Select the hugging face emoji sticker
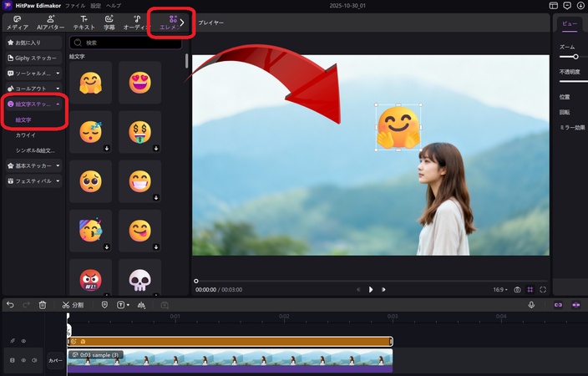Image resolution: width=588 pixels, height=376 pixels. tap(90, 83)
